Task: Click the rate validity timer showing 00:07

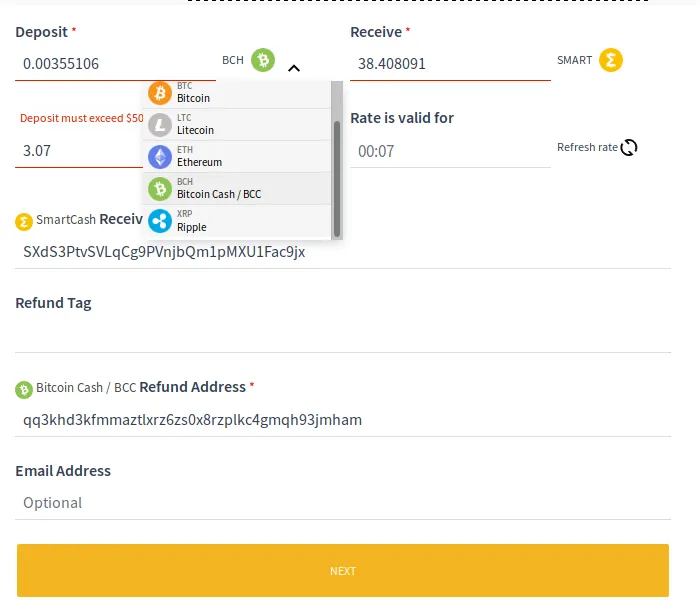Action: click(450, 151)
